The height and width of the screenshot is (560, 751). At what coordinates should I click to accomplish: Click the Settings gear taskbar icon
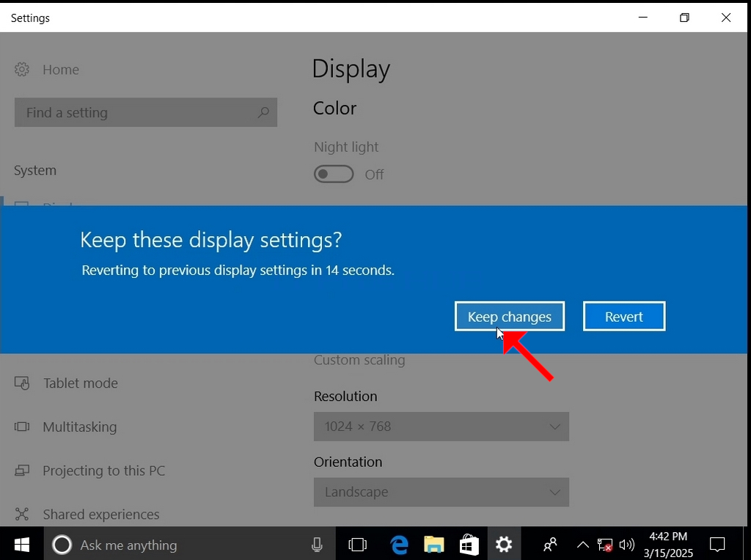[x=504, y=545]
